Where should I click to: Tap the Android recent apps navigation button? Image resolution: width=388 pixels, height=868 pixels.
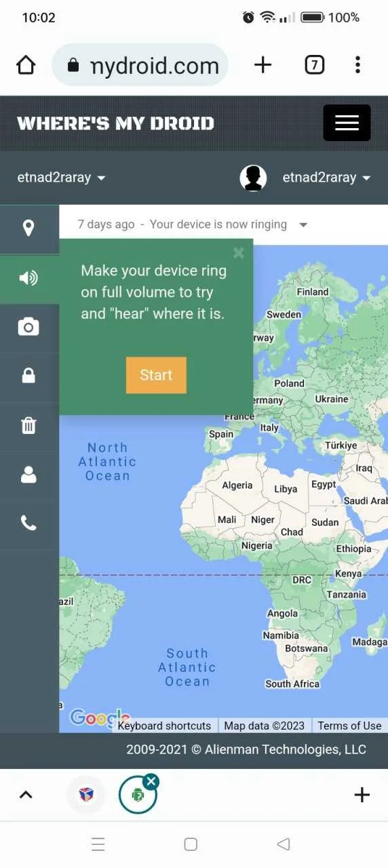98,844
